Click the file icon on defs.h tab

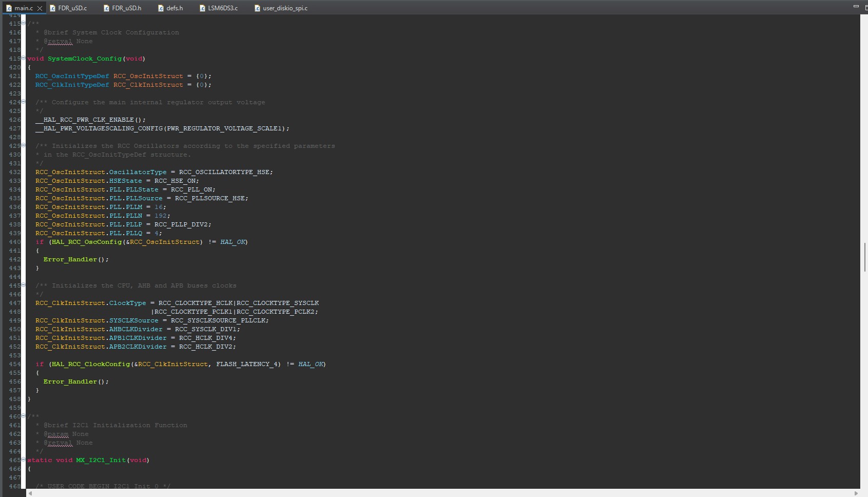(x=161, y=8)
